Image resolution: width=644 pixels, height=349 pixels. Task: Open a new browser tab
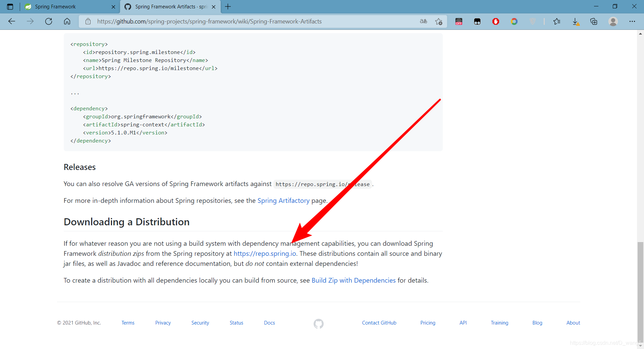click(x=228, y=7)
